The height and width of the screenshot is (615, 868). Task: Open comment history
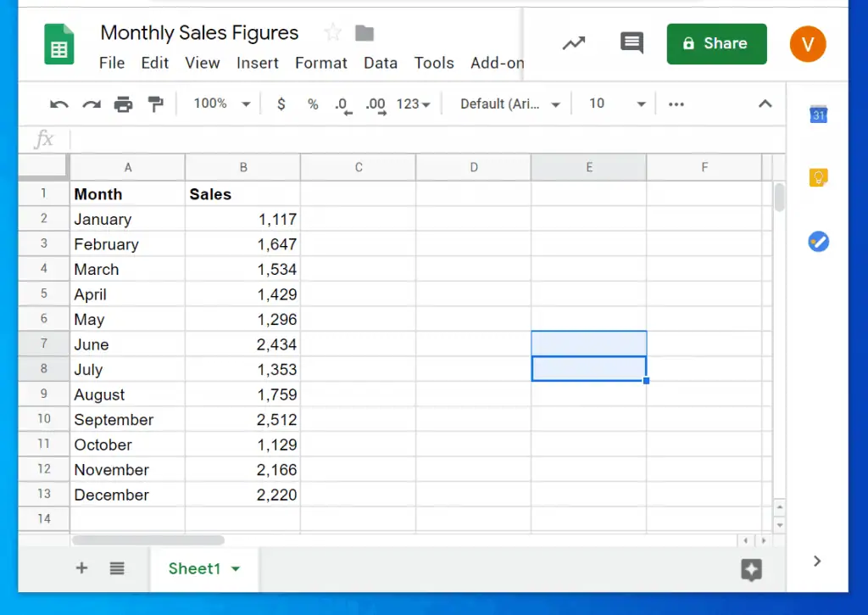tap(631, 43)
